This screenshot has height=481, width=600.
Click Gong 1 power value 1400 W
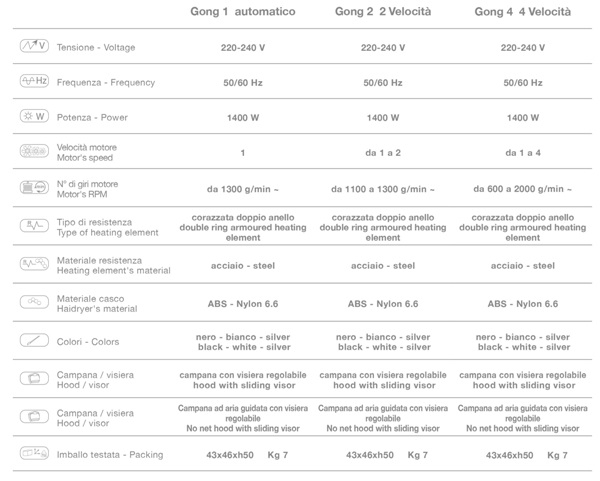(x=242, y=118)
